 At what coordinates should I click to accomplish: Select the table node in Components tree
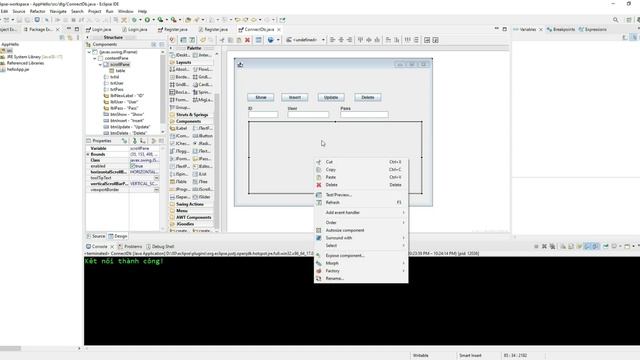click(x=117, y=71)
